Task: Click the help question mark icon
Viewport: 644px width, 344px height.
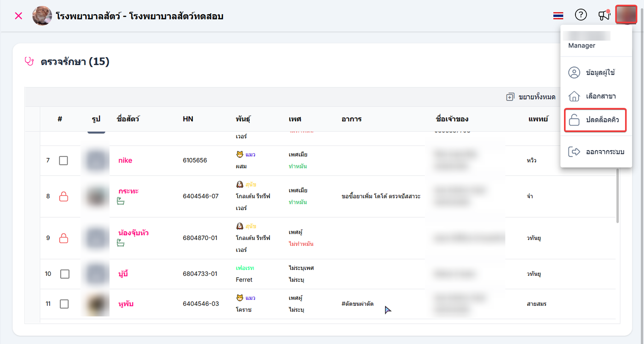Action: point(581,15)
